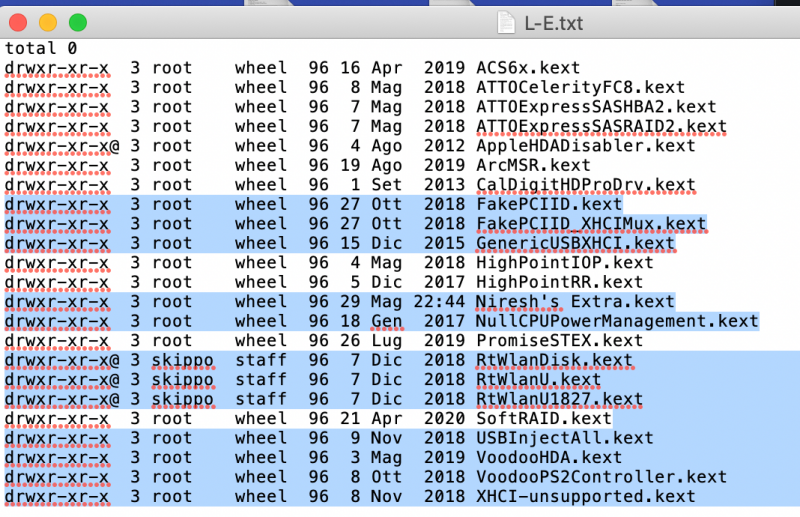Click 'root' owner in XHCI-unsupported.kext row
Viewport: 800px width, 517px height.
[x=172, y=496]
